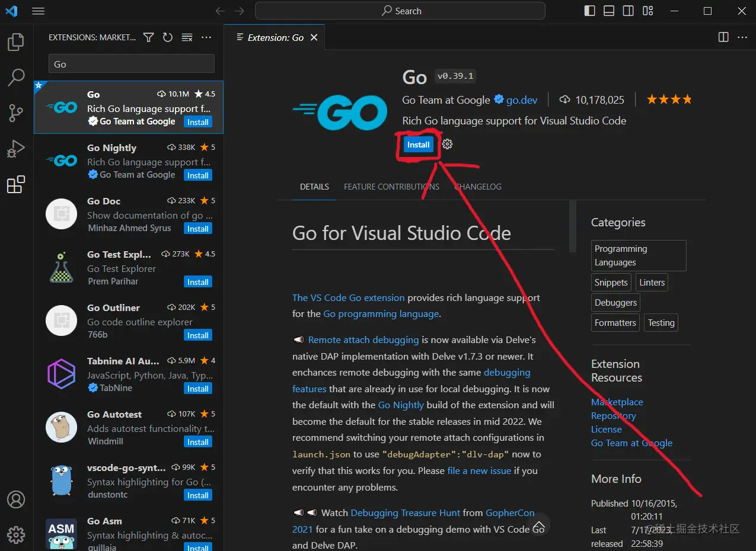Install the Go extension from details page
Image resolution: width=756 pixels, height=551 pixels.
(419, 145)
